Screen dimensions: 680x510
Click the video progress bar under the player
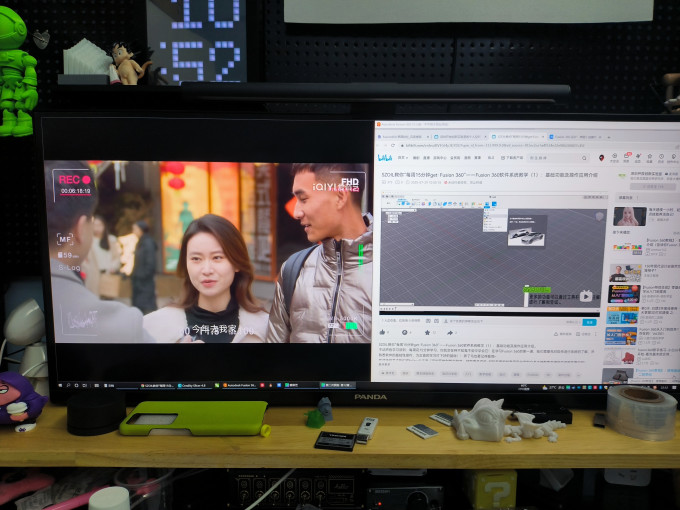(490, 314)
